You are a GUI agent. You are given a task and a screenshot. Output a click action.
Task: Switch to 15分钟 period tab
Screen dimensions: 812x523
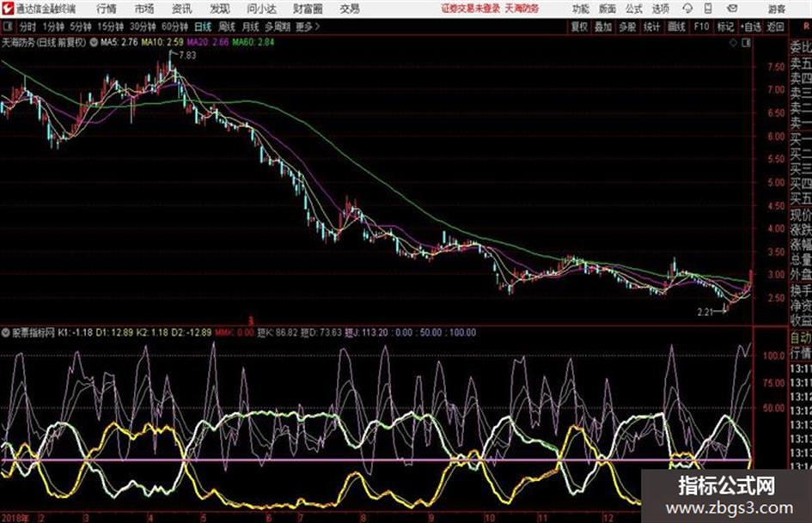(110, 27)
